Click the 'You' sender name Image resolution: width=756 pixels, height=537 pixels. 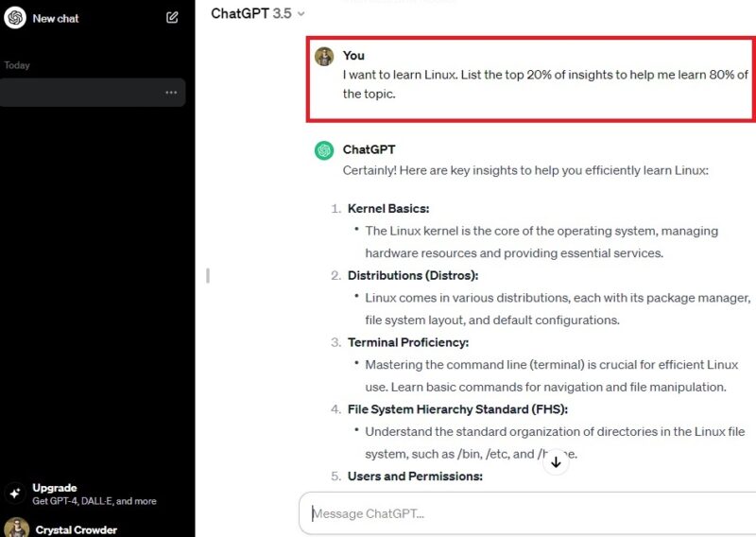coord(353,56)
